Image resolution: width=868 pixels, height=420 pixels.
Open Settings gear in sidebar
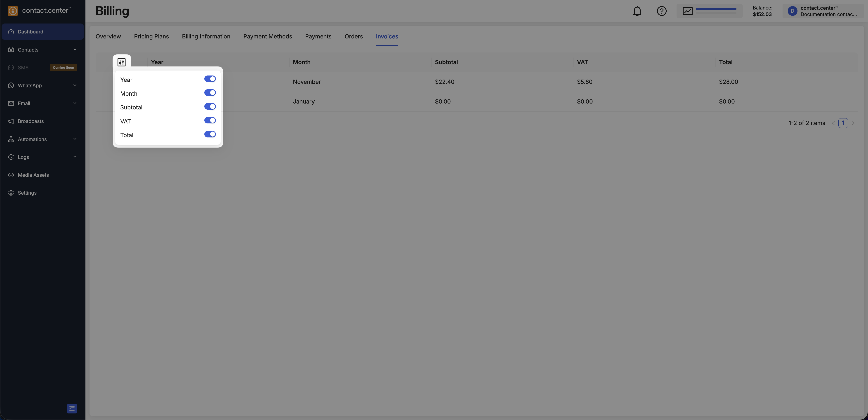click(x=27, y=193)
